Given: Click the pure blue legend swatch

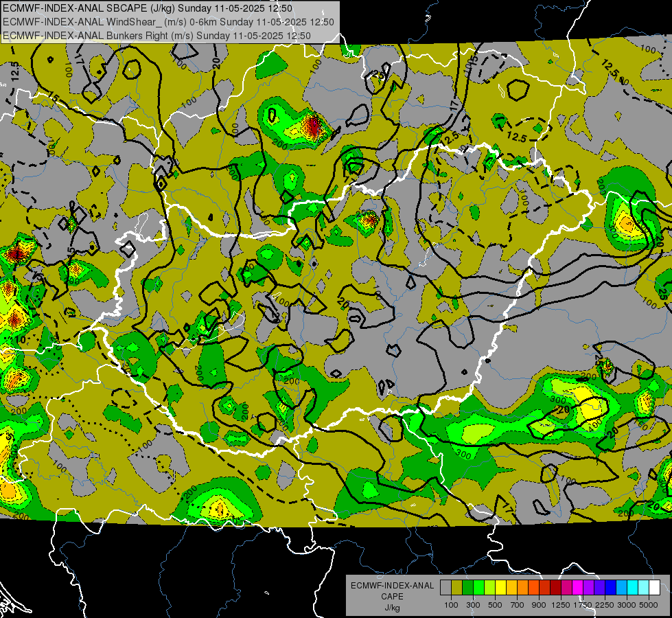Looking at the screenshot, I should tap(611, 588).
